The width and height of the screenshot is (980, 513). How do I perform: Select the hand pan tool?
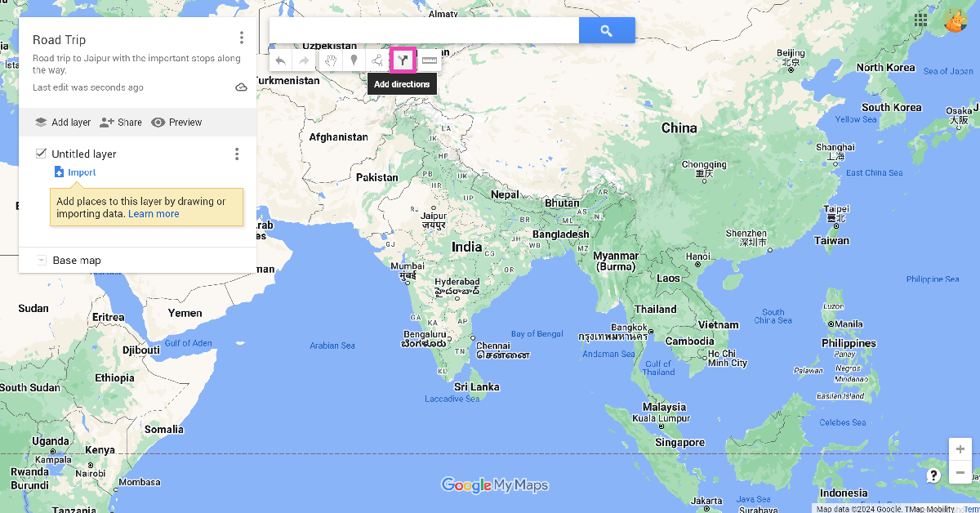coord(331,60)
